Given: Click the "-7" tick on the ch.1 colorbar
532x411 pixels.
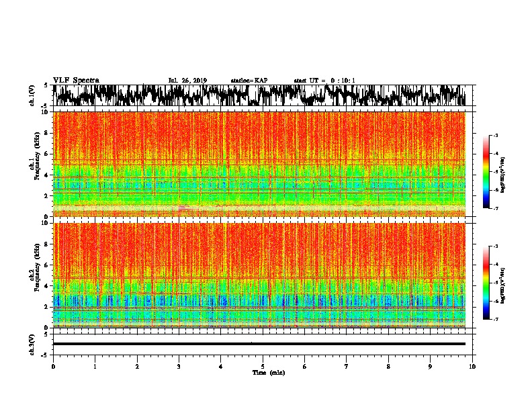Looking at the screenshot, I should pyautogui.click(x=495, y=208).
